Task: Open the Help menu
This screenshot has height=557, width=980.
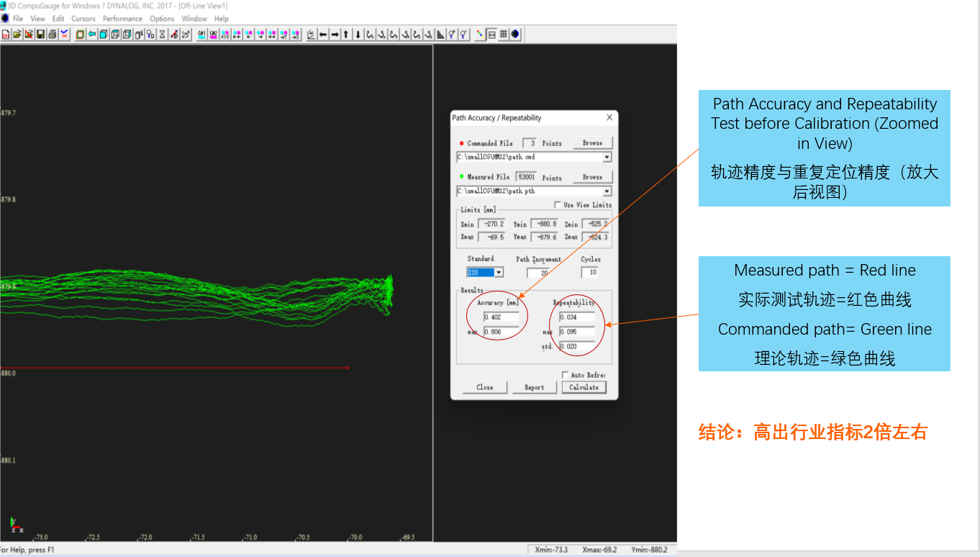Action: pos(222,19)
